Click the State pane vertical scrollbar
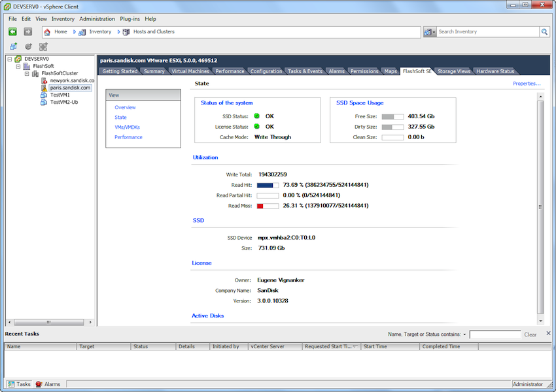 point(540,209)
